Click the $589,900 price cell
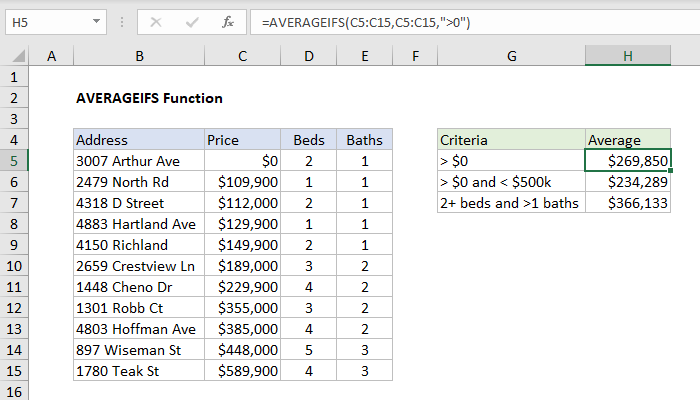This screenshot has height=400, width=700. (242, 371)
